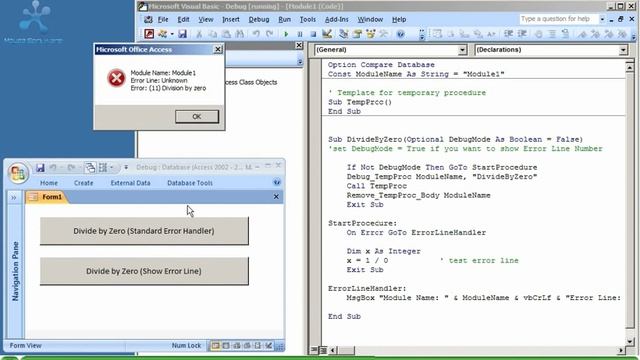Open the Help menu in Visual Basic
Viewport: 640px width, 360px height.
pyautogui.click(x=399, y=19)
